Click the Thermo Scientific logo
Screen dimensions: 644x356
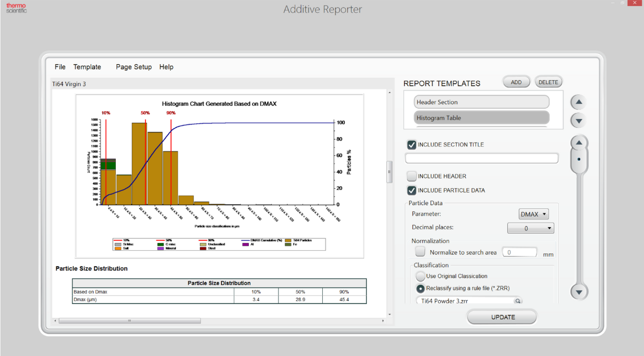(x=16, y=8)
